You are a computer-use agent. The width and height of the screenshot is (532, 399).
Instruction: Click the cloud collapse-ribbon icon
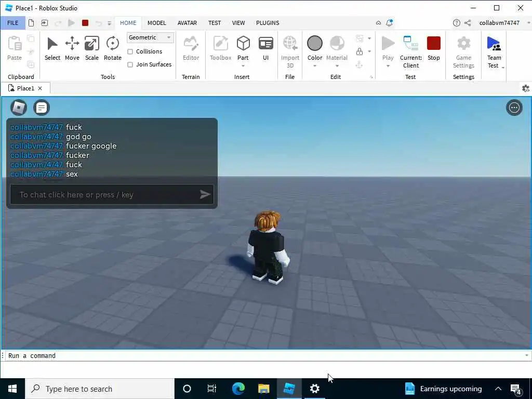pos(378,23)
